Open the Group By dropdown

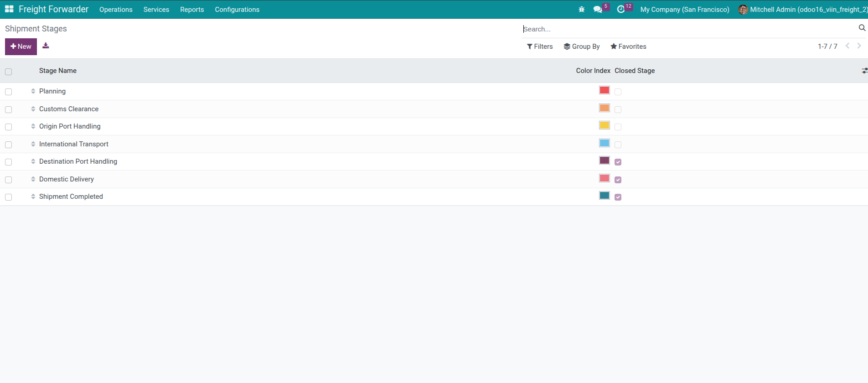coord(582,47)
